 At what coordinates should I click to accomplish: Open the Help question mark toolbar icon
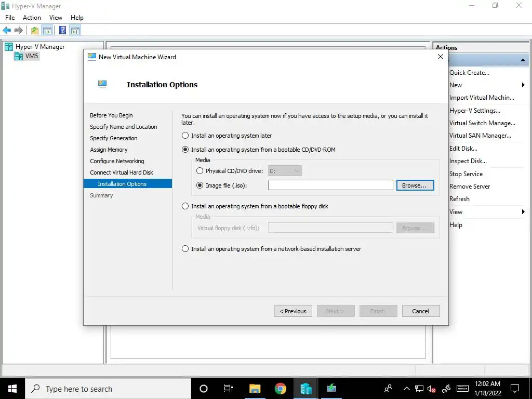[x=62, y=31]
